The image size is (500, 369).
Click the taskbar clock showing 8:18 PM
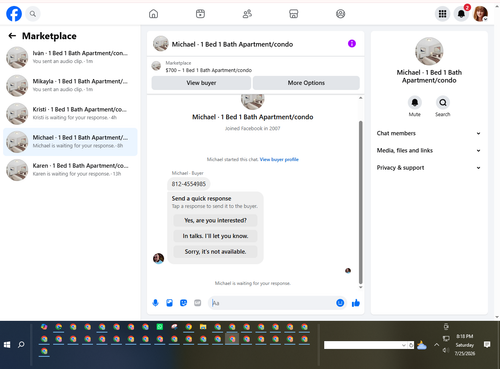point(465,345)
